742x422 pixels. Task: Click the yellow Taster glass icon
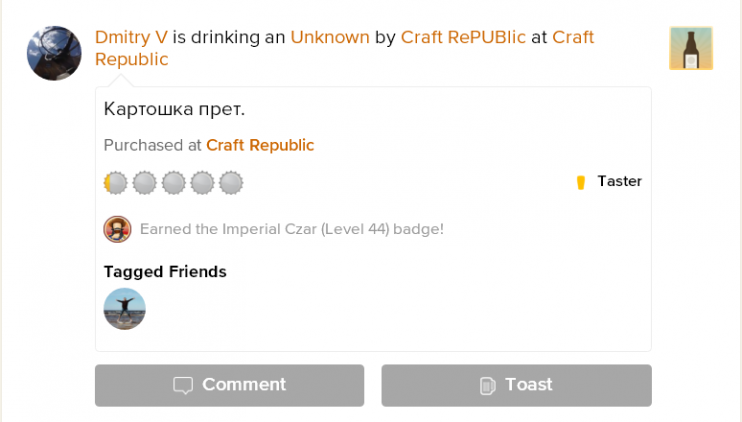581,182
